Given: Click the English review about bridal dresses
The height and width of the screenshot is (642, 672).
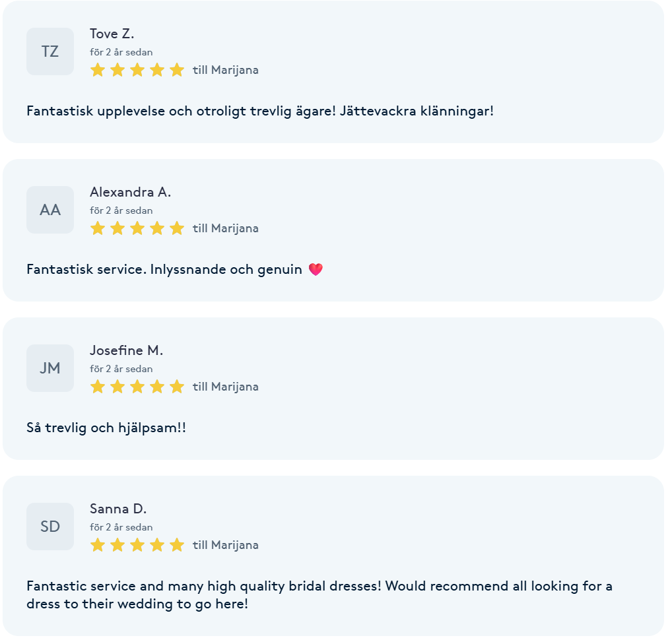Looking at the screenshot, I should (319, 595).
